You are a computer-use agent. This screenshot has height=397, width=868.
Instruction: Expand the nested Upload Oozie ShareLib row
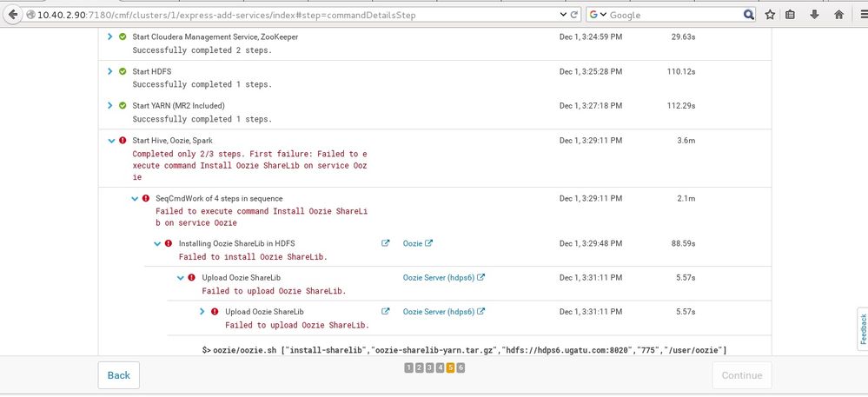(x=202, y=312)
